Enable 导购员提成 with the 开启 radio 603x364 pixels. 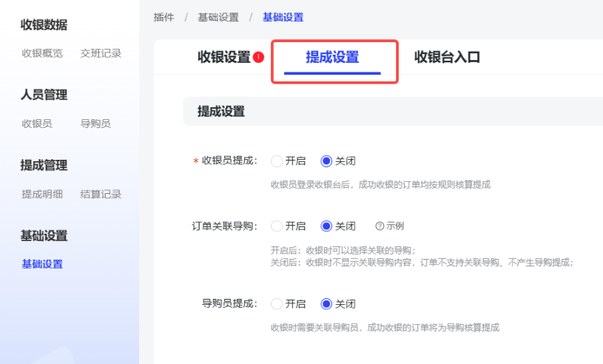click(277, 303)
